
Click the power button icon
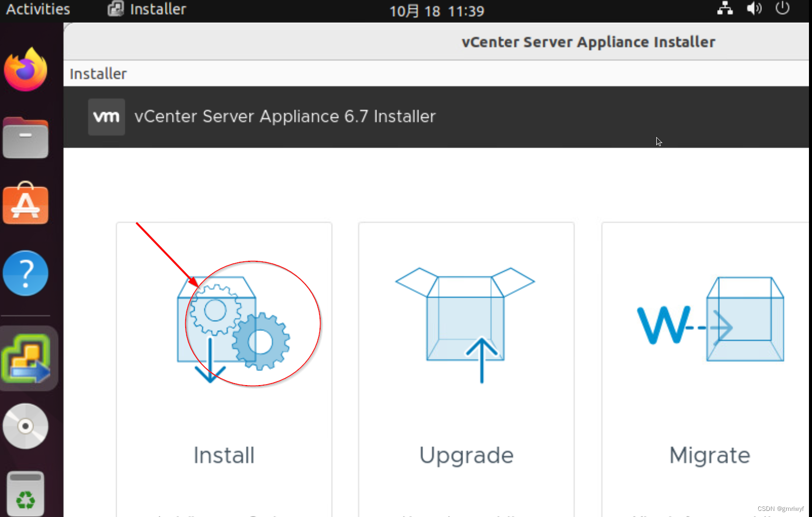point(782,9)
